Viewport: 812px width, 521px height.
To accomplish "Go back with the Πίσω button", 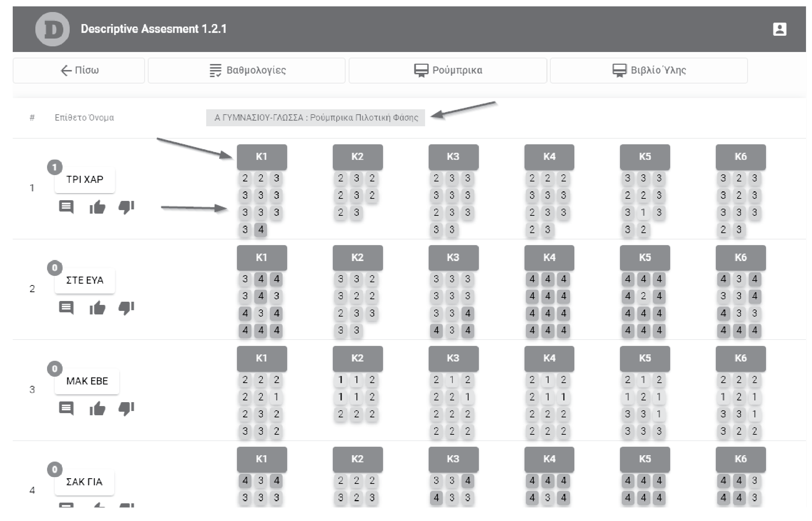I will click(x=79, y=70).
